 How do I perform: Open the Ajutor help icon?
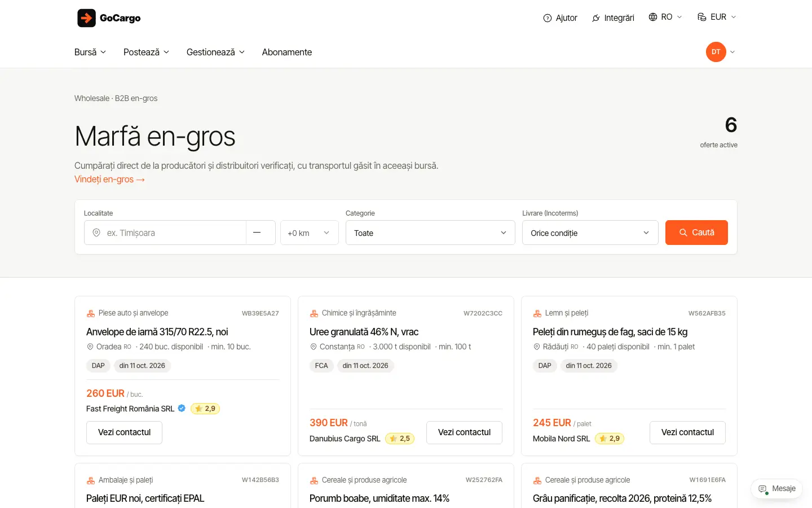point(547,18)
